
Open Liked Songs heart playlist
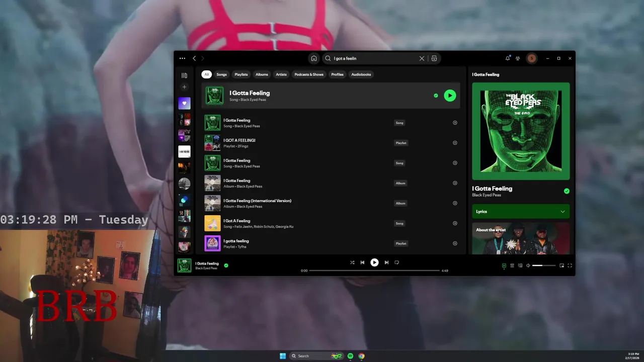[x=184, y=103]
